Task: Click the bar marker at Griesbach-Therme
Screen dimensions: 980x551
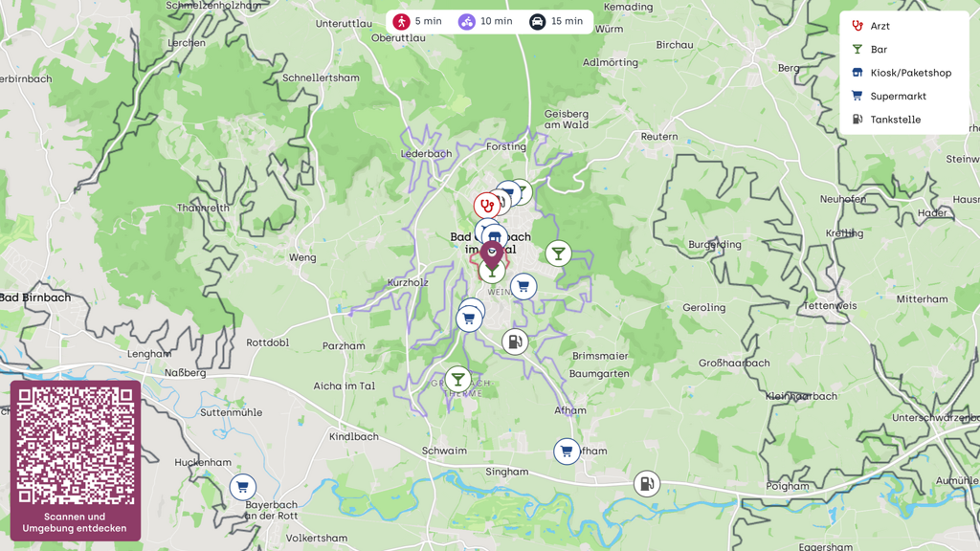Action: pos(458,379)
